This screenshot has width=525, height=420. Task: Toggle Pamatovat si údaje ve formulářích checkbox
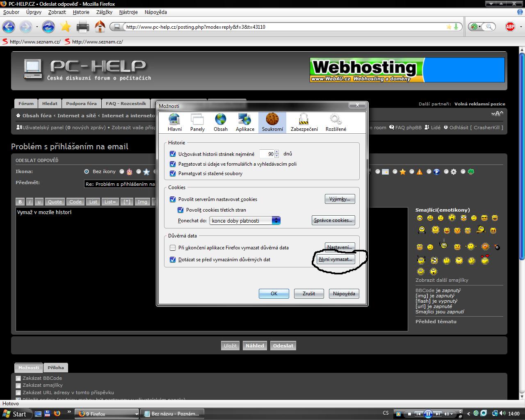tap(173, 164)
